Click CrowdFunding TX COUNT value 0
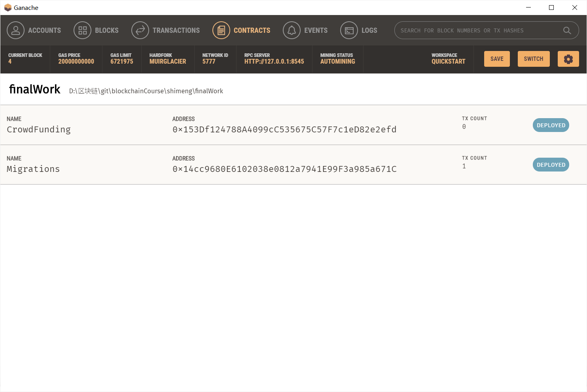This screenshot has width=587, height=392. (464, 127)
